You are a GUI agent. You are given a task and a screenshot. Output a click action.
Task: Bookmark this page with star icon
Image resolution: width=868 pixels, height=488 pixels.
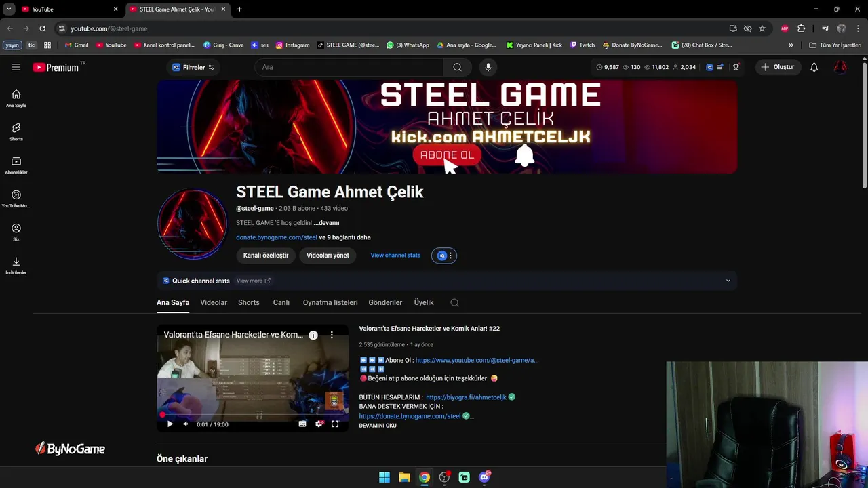[762, 28]
